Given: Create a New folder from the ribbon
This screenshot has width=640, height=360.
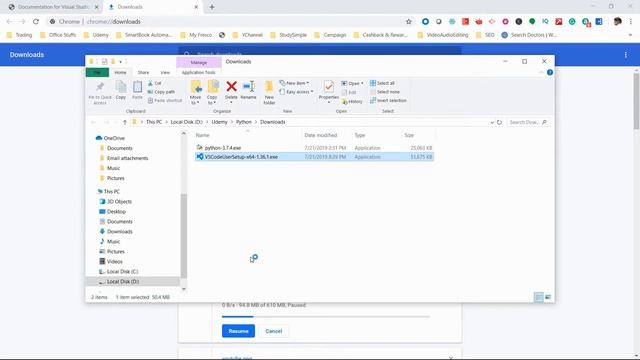Looking at the screenshot, I should click(x=269, y=93).
